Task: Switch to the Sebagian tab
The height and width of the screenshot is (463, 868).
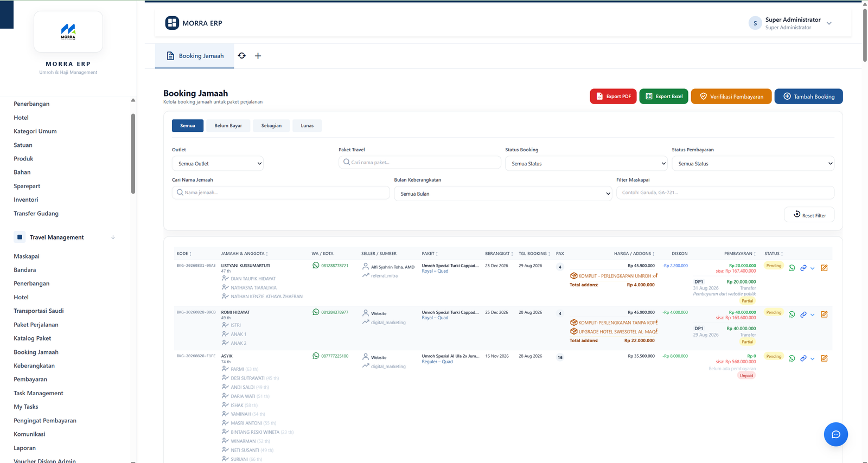Action: pyautogui.click(x=271, y=126)
